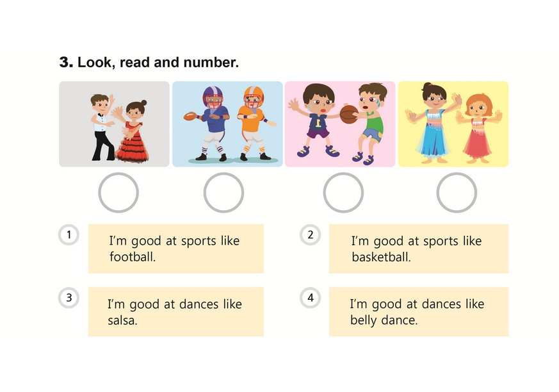The image size is (559, 392).
Task: Click answer circle under belly dancers picture
Action: [457, 192]
